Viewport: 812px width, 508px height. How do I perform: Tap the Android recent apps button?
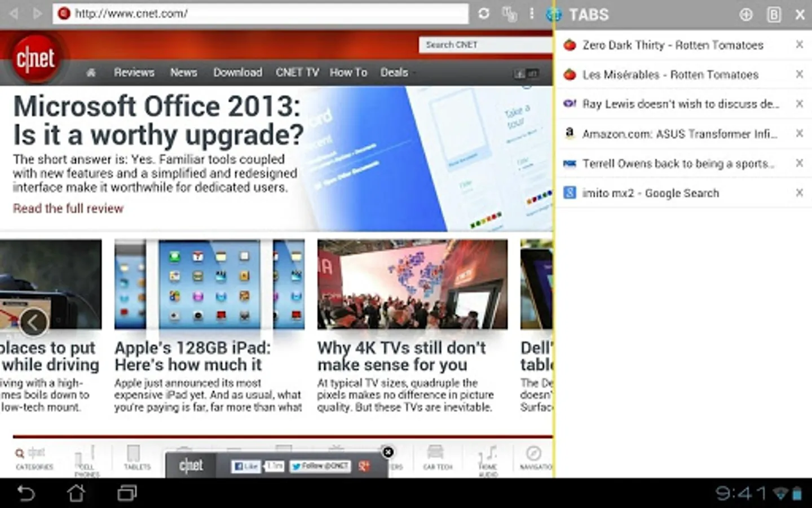click(127, 493)
